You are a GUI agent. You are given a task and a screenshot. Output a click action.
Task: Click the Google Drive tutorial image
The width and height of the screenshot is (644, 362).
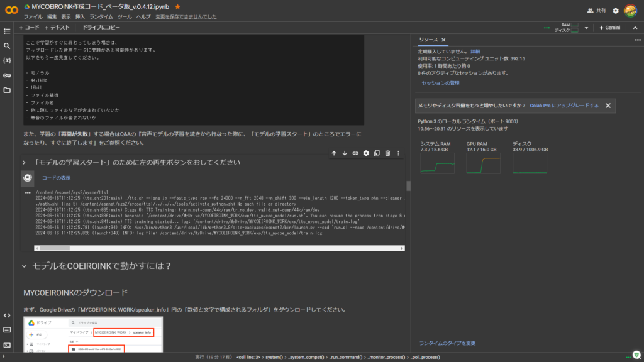click(93, 334)
